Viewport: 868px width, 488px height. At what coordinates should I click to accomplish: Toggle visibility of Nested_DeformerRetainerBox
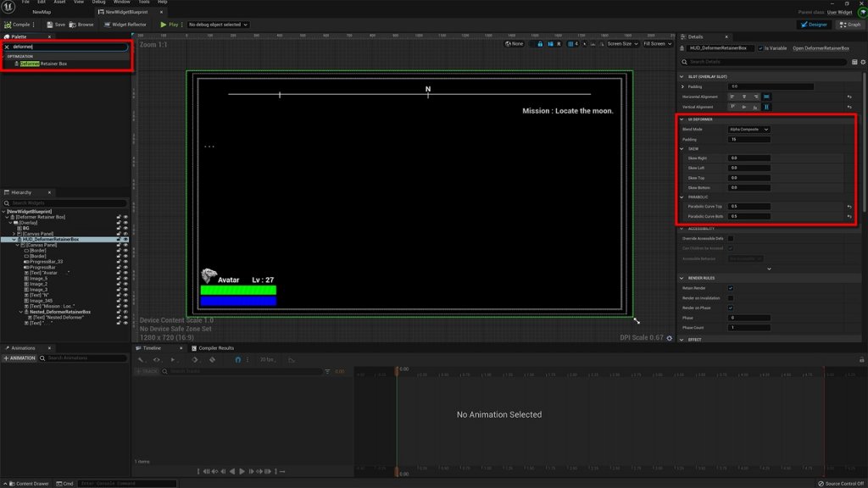(125, 312)
